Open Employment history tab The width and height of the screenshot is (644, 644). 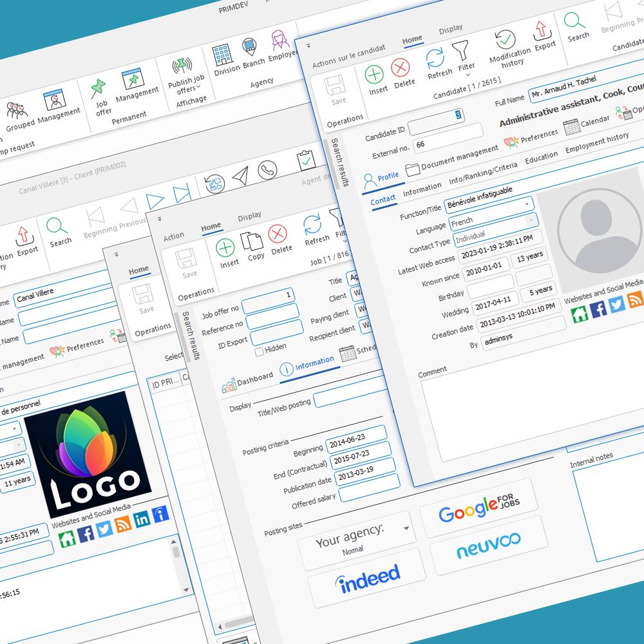click(597, 143)
